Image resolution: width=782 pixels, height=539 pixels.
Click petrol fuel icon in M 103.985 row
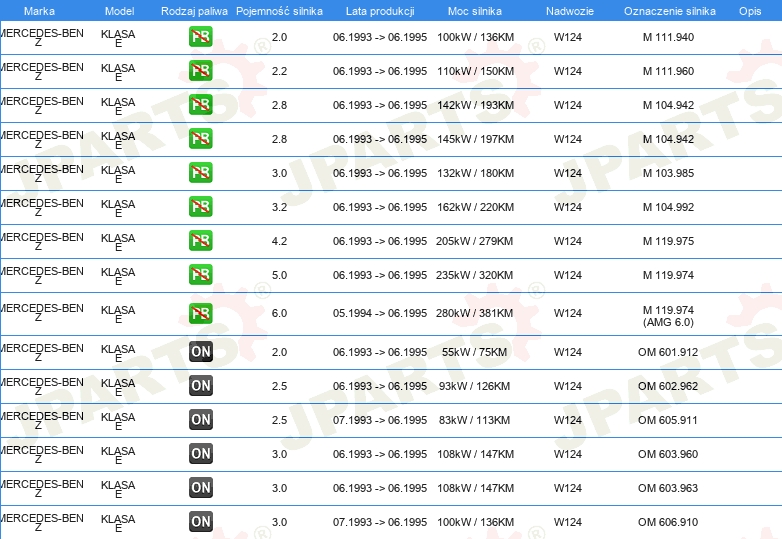click(200, 173)
